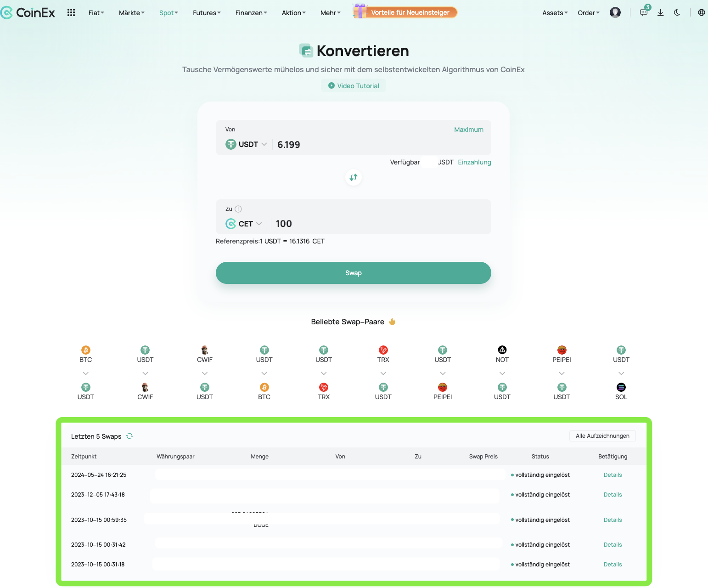Open the user profile avatar
Viewport: 708px width, 588px height.
[x=615, y=12]
